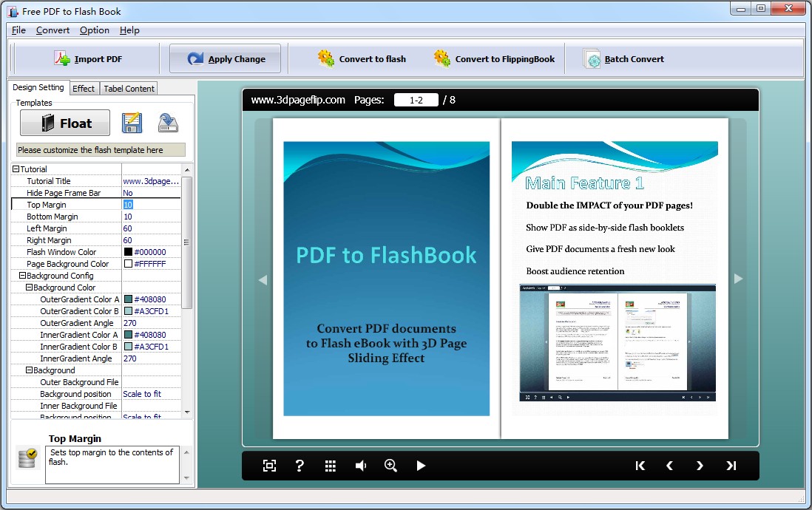812x510 pixels.
Task: Click property list scrollbar down arrow
Action: point(187,412)
